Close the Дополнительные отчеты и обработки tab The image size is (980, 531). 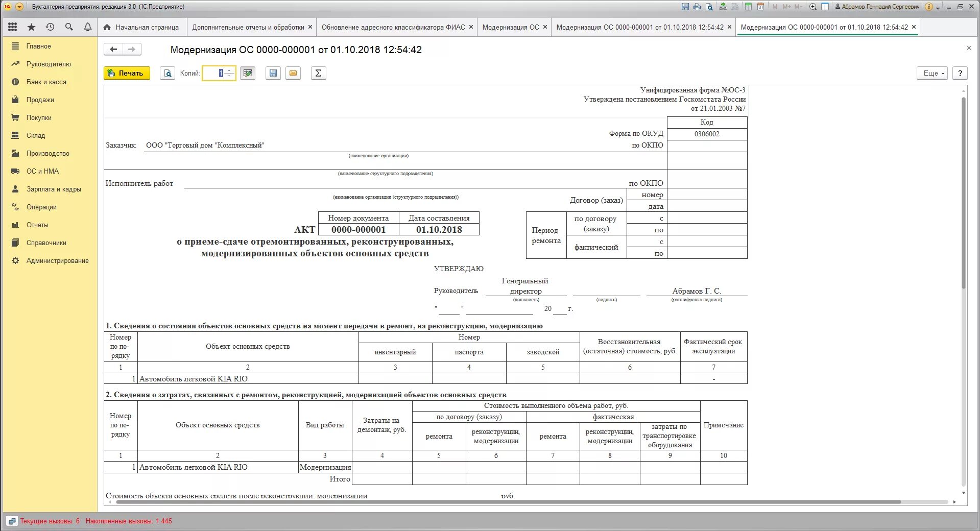310,27
